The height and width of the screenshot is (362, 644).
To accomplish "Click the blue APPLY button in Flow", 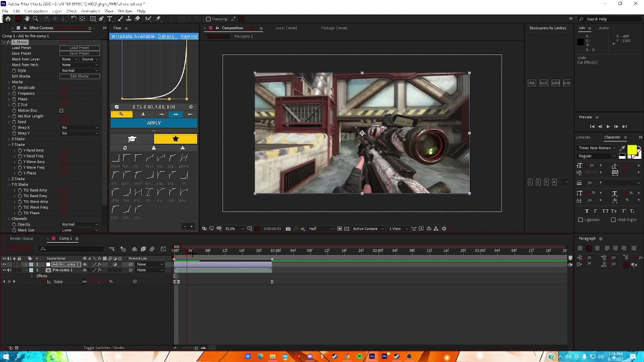I will coord(154,123).
